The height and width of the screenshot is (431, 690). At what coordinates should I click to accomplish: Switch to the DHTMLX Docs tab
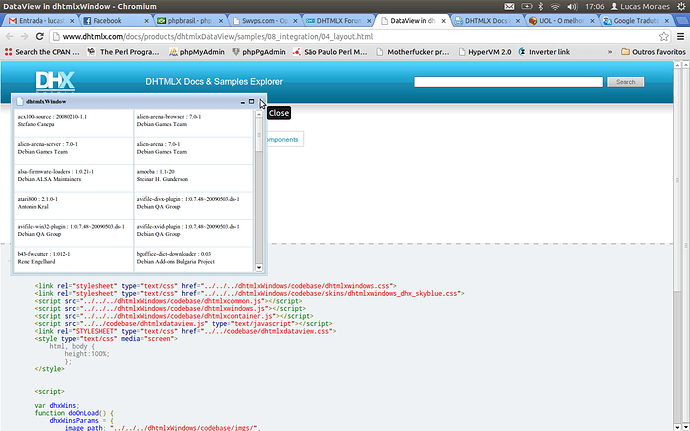pos(488,21)
